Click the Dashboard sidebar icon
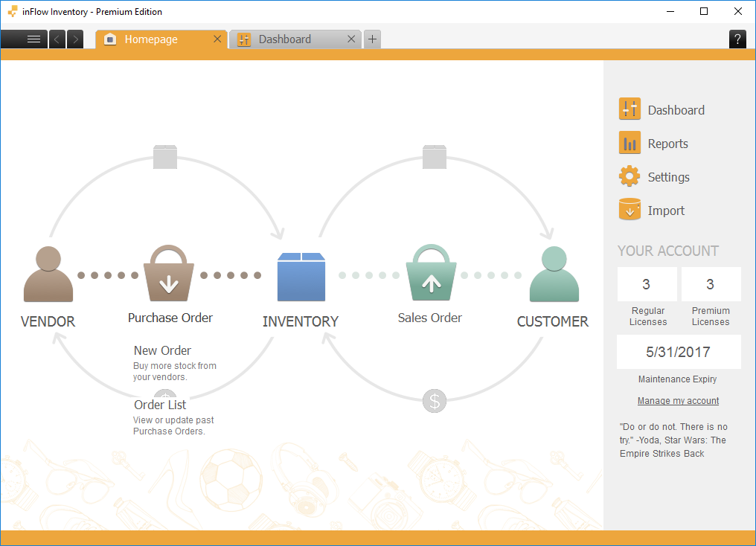 click(x=630, y=109)
